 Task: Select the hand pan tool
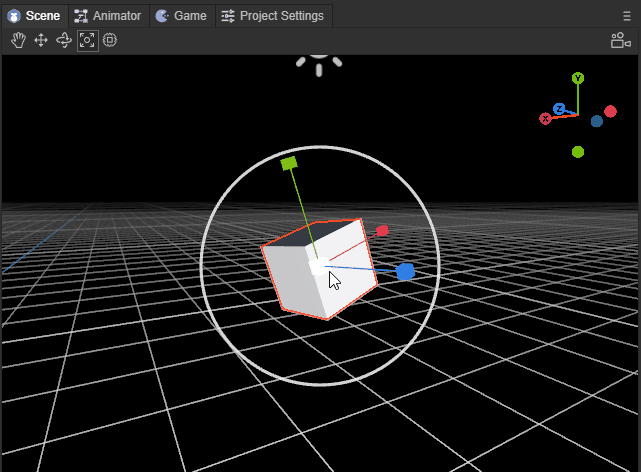click(18, 40)
